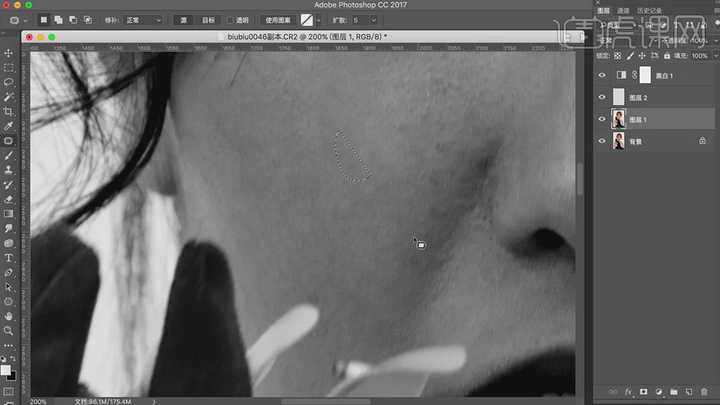The image size is (720, 405).
Task: Open the pattern picker dropdown arrow
Action: tap(318, 21)
